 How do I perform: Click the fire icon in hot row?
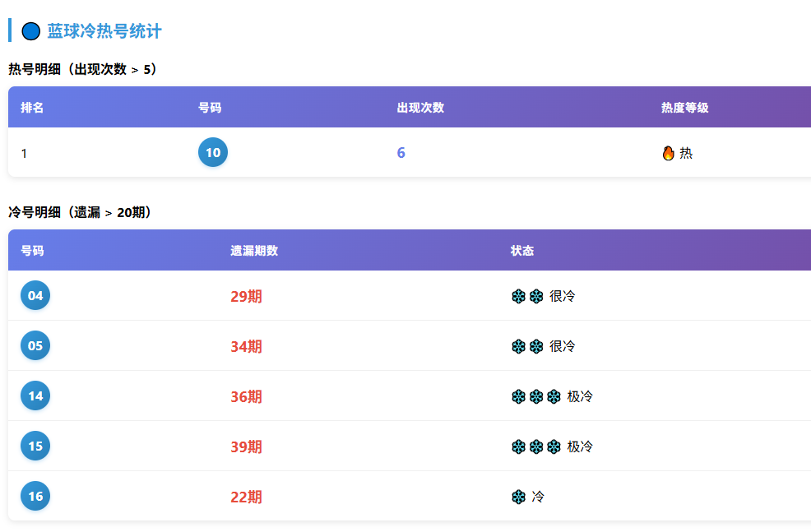click(x=668, y=153)
